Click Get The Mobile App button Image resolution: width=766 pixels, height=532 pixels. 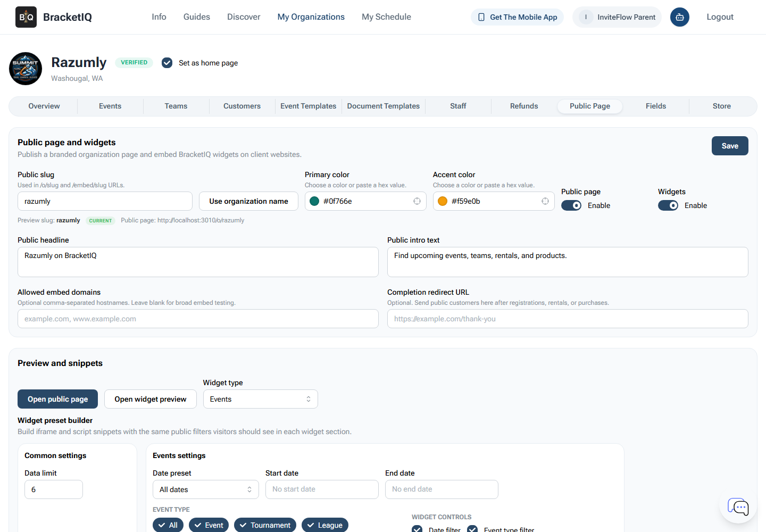pyautogui.click(x=517, y=17)
